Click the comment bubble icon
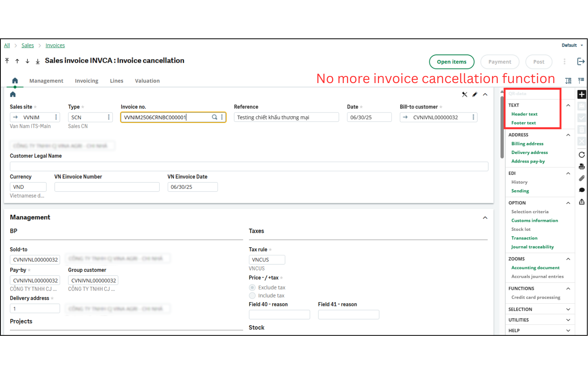Screen dimensions: 588x384 [582, 190]
